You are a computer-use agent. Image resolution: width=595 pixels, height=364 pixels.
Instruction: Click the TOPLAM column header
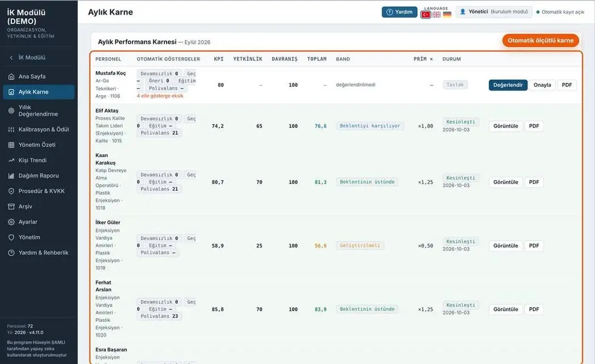click(317, 59)
